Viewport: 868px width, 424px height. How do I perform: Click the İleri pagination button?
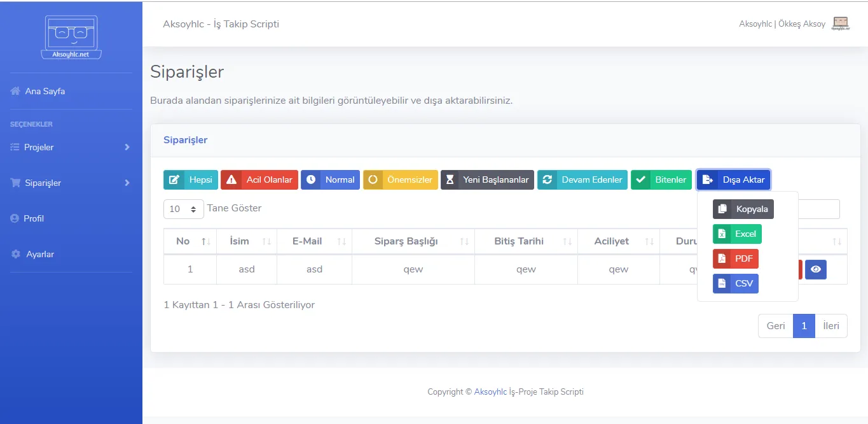point(831,325)
